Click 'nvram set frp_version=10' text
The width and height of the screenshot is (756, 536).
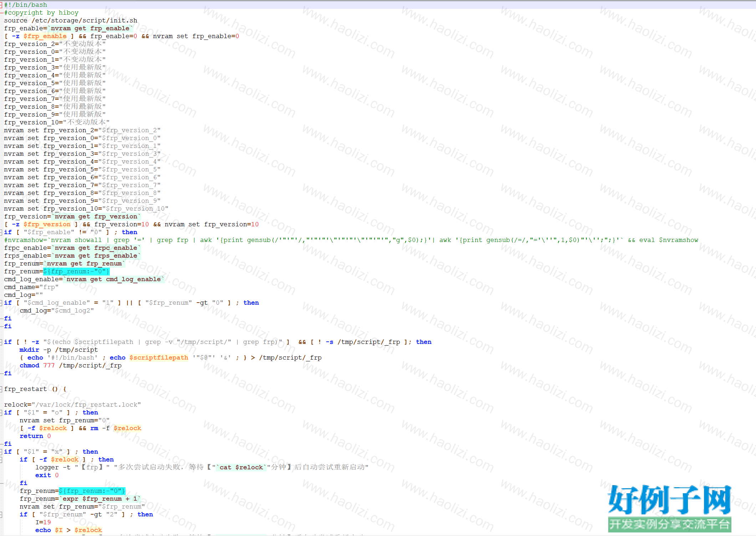[x=212, y=224]
